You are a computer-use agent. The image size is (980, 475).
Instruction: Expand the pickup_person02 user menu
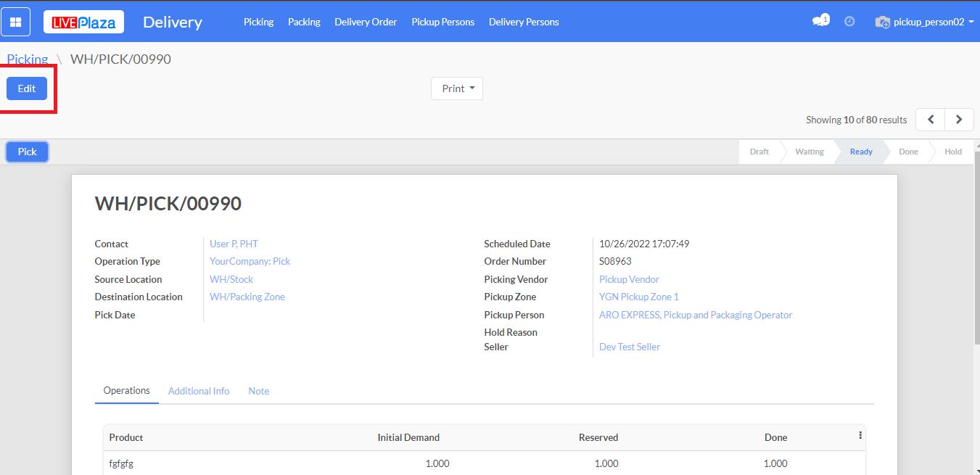click(933, 22)
